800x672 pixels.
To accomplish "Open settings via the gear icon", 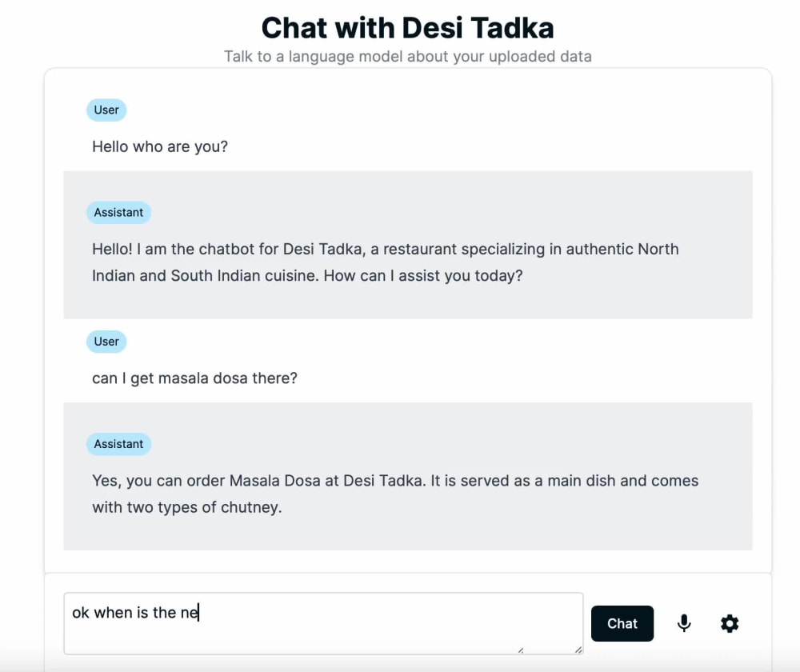I will click(x=730, y=623).
